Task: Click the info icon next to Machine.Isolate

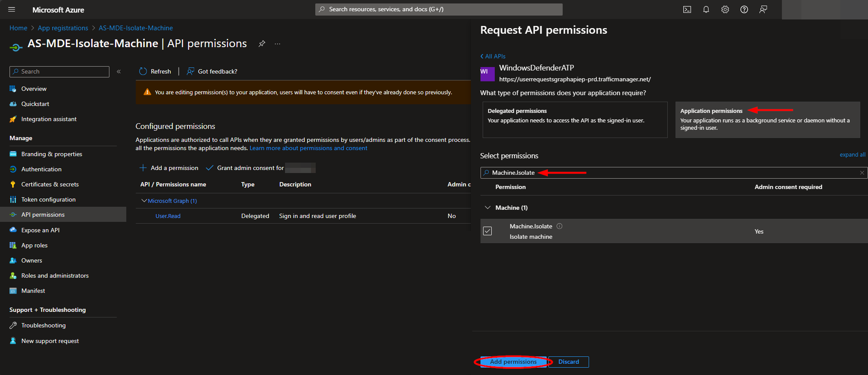Action: point(559,226)
